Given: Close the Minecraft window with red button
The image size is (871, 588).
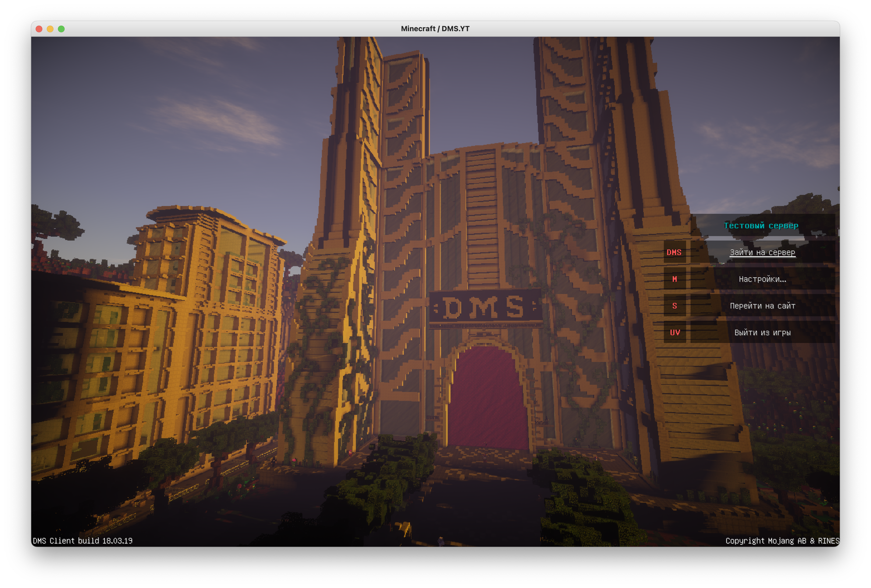Looking at the screenshot, I should coord(39,29).
